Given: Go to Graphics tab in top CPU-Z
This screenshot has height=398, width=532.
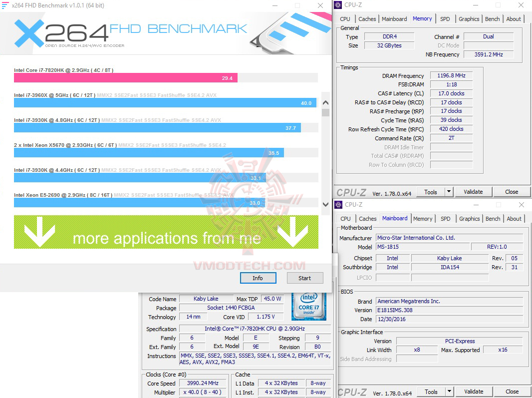Looking at the screenshot, I should pos(469,19).
